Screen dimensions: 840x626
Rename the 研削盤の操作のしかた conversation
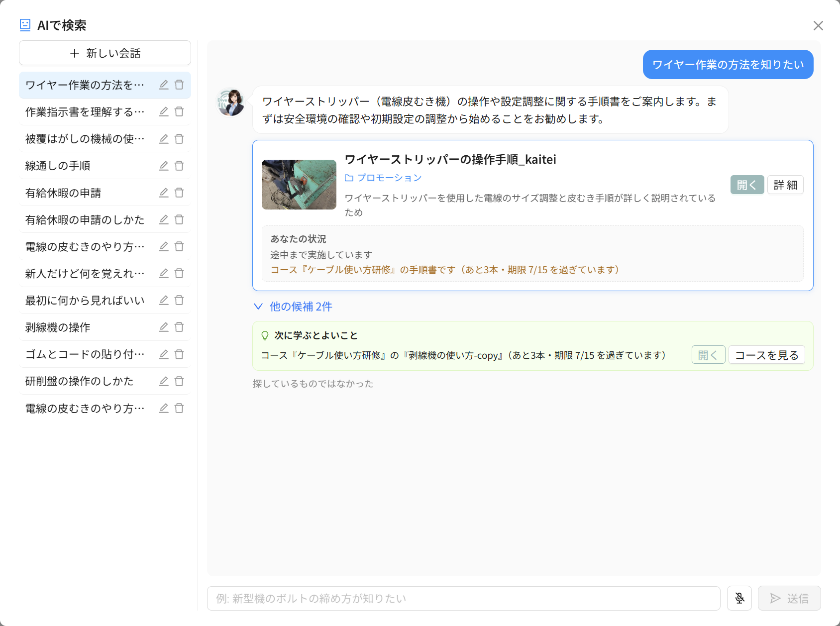[164, 381]
